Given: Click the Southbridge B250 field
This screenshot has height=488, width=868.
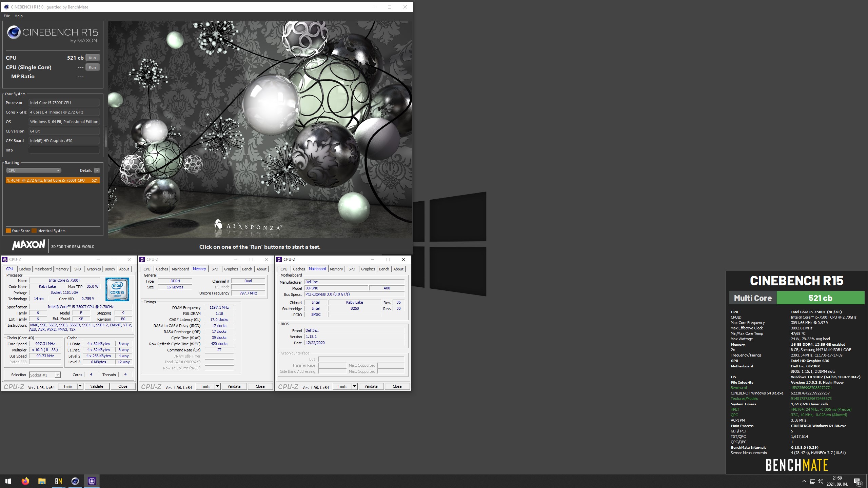Looking at the screenshot, I should coord(355,309).
